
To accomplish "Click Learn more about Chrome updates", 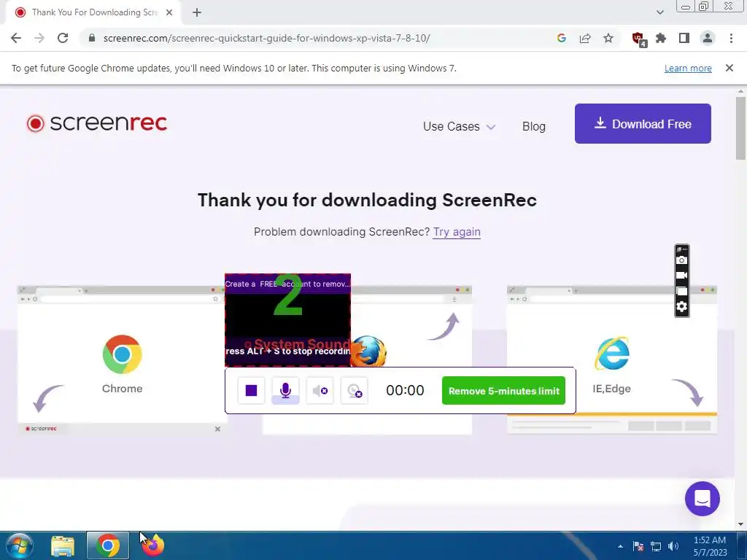I will [x=688, y=68].
